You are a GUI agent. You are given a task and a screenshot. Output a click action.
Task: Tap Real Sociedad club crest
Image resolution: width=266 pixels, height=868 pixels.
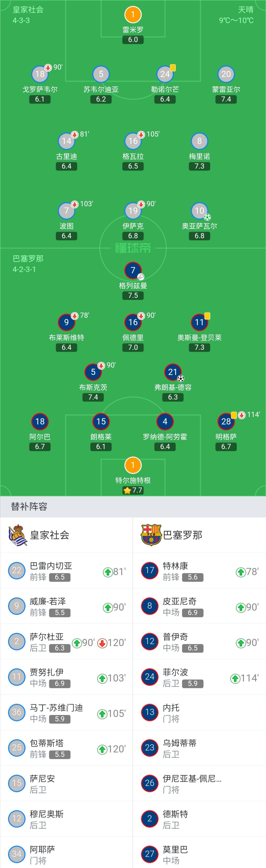17,535
